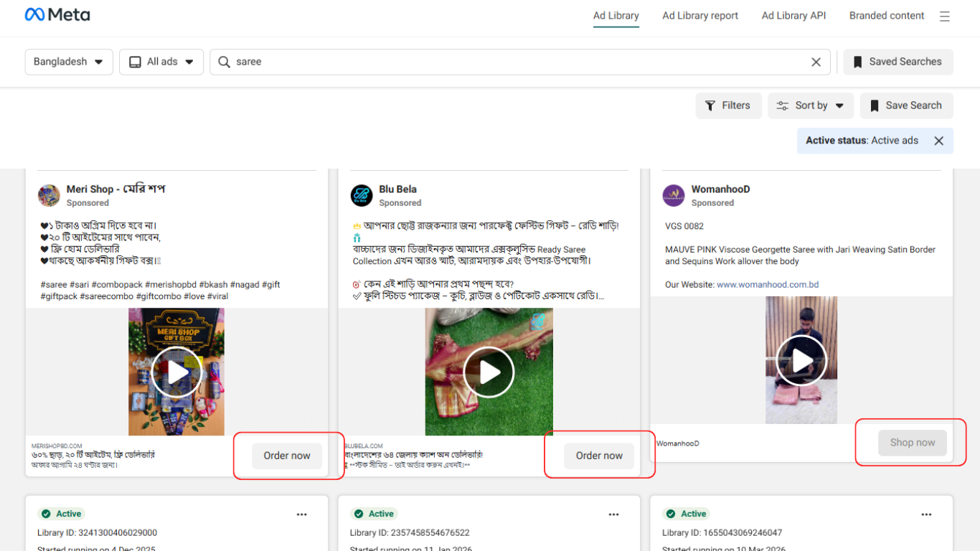The image size is (980, 551).
Task: Play the Meri Shop gift box video
Action: (176, 372)
